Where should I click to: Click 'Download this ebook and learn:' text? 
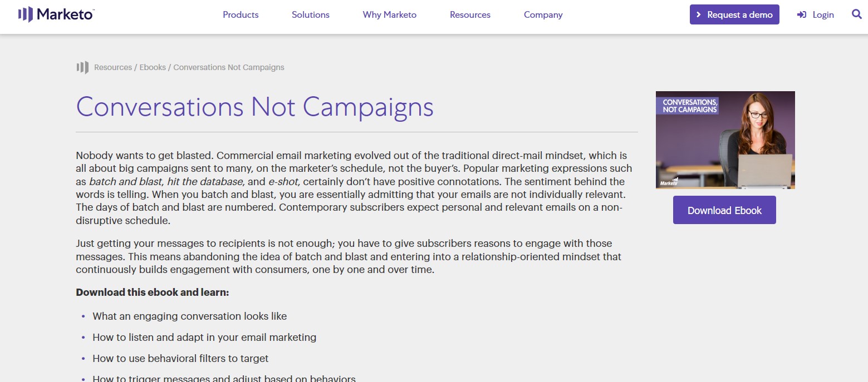(x=153, y=292)
